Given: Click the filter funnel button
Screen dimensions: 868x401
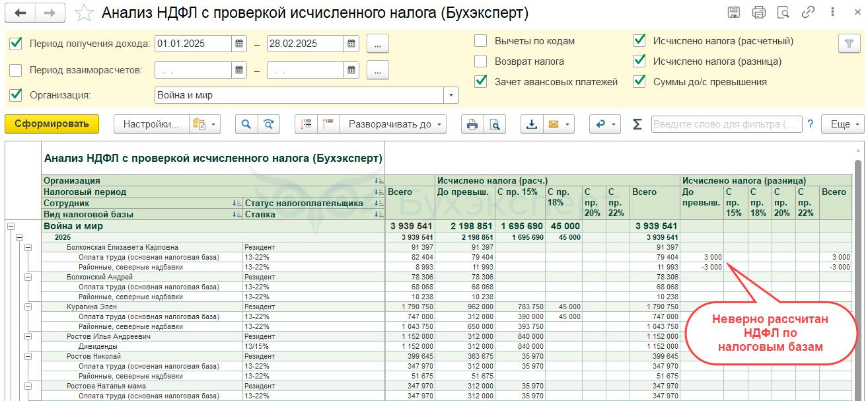Looking at the screenshot, I should click(848, 43).
